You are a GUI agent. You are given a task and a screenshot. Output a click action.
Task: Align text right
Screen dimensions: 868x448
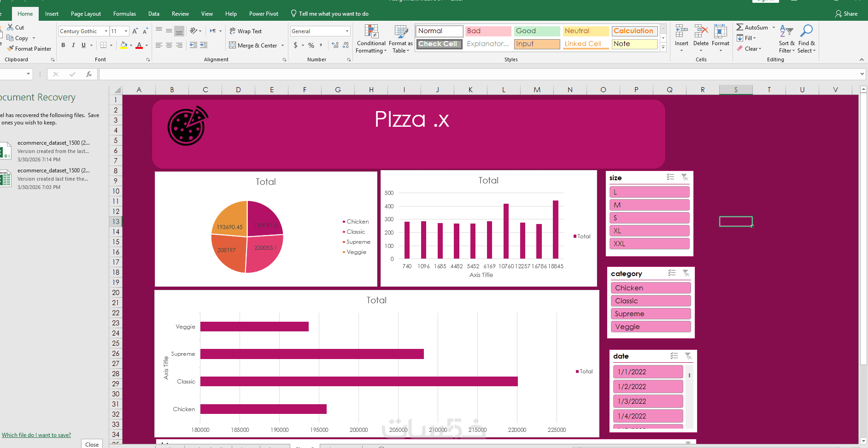tap(179, 45)
